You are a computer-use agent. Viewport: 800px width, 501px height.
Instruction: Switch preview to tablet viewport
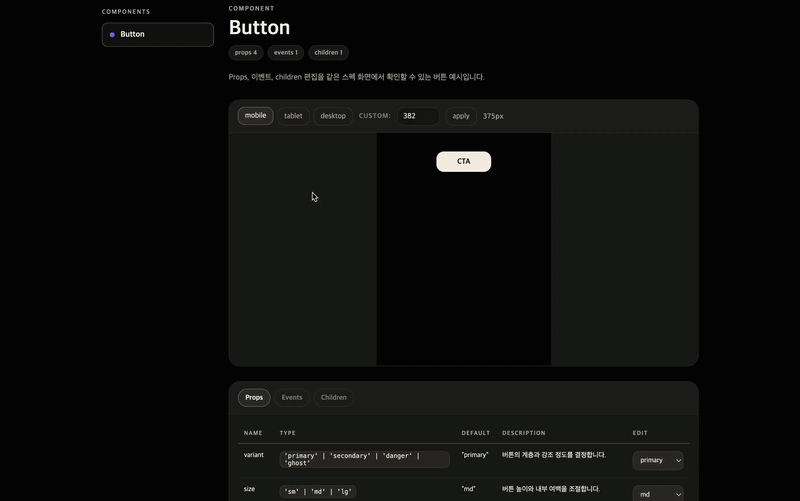pyautogui.click(x=293, y=116)
